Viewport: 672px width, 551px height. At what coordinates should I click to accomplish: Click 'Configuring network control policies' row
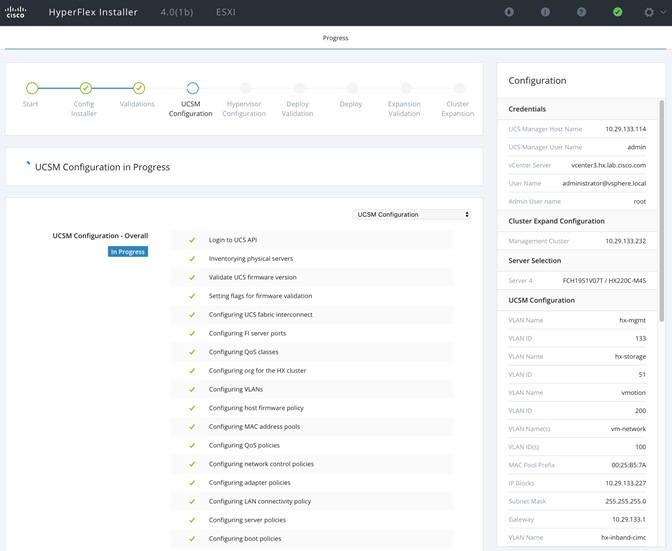coord(312,464)
